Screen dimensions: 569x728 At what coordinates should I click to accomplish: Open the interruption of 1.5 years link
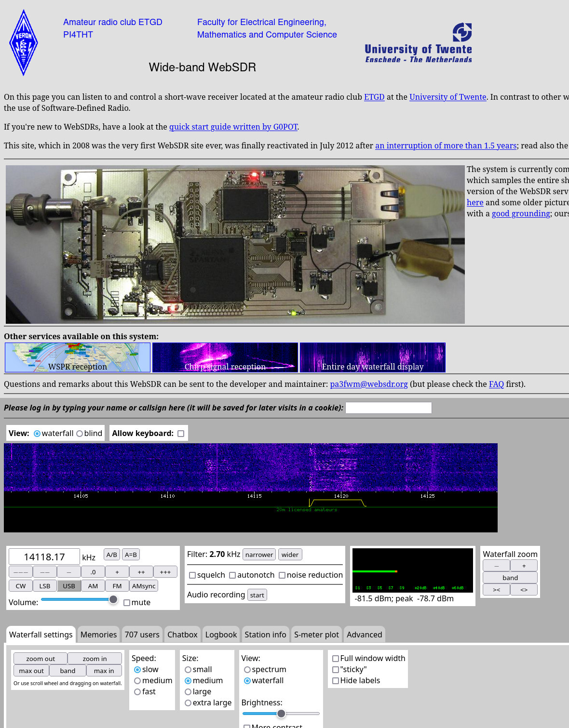click(x=446, y=146)
